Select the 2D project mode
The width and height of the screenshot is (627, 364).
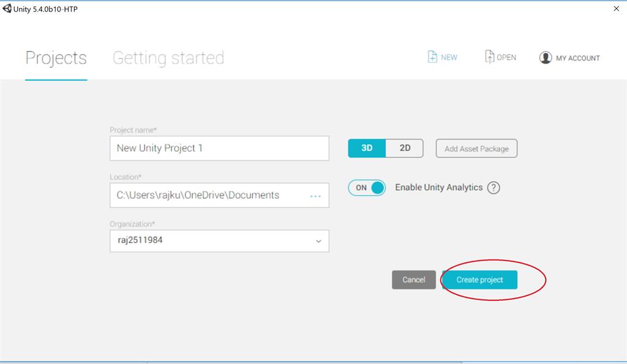pos(405,148)
